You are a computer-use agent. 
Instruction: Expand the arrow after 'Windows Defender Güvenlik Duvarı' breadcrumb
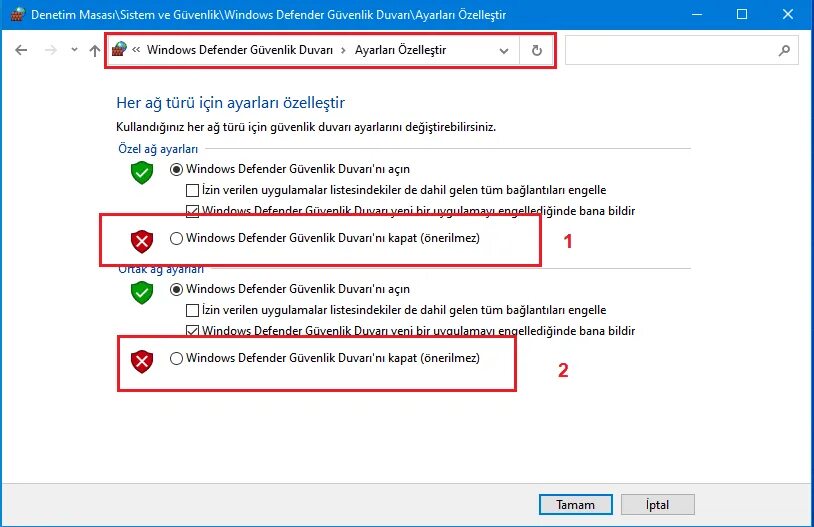click(x=344, y=50)
